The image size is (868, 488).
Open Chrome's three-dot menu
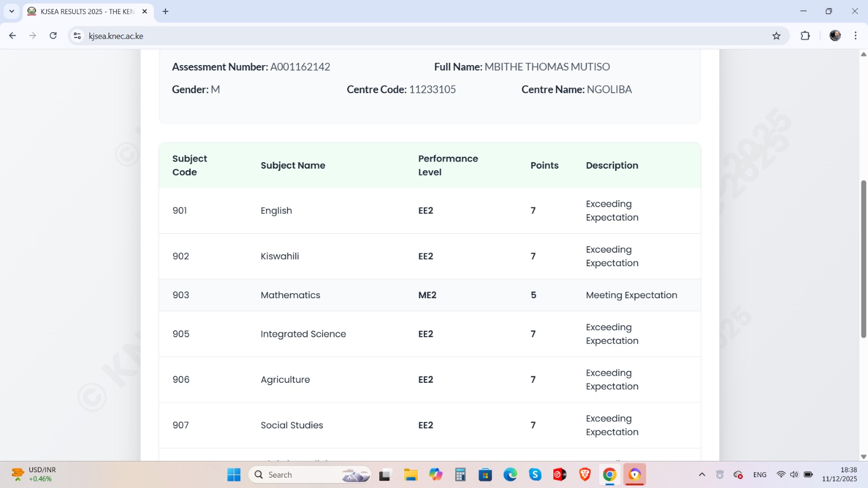(856, 36)
